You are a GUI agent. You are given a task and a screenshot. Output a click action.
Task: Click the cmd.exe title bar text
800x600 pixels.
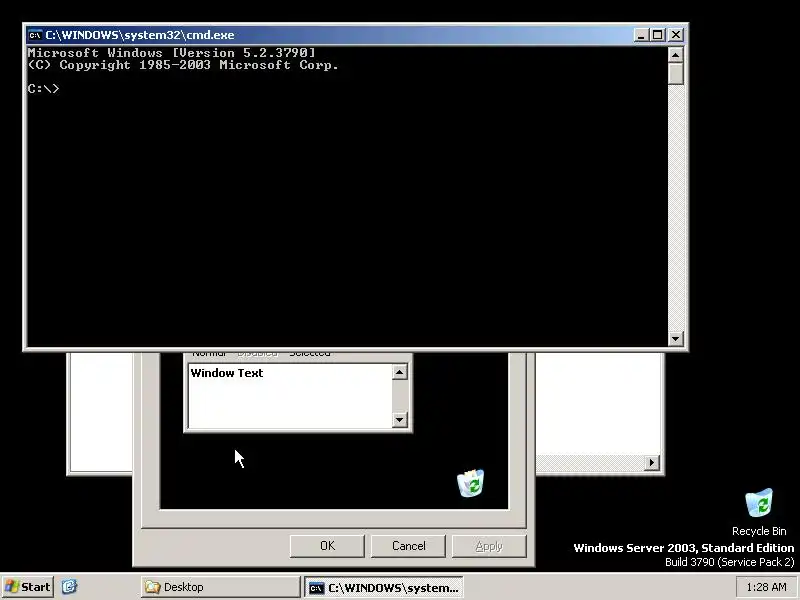point(140,35)
